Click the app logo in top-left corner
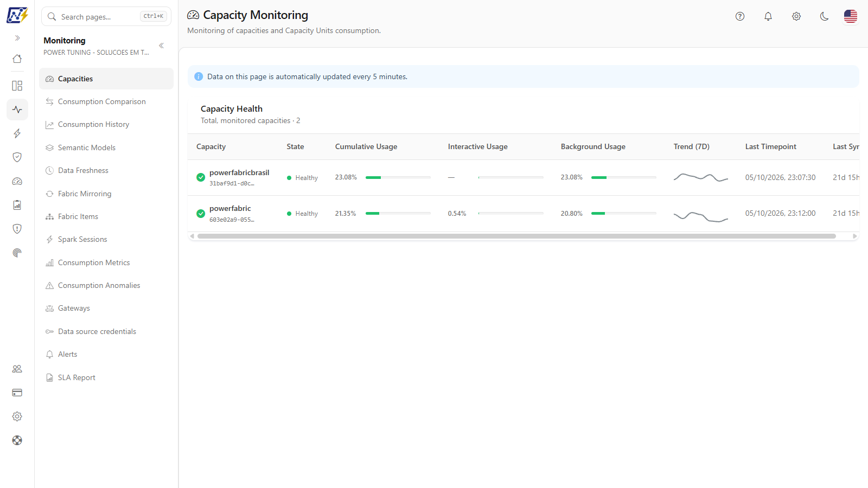The height and width of the screenshot is (488, 868). pos(17,15)
